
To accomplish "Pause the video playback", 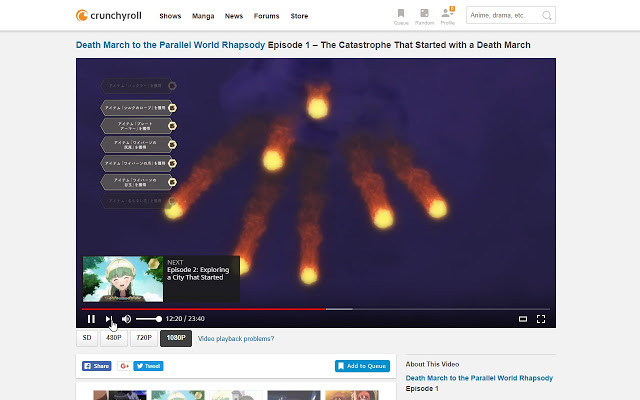I will (91, 319).
